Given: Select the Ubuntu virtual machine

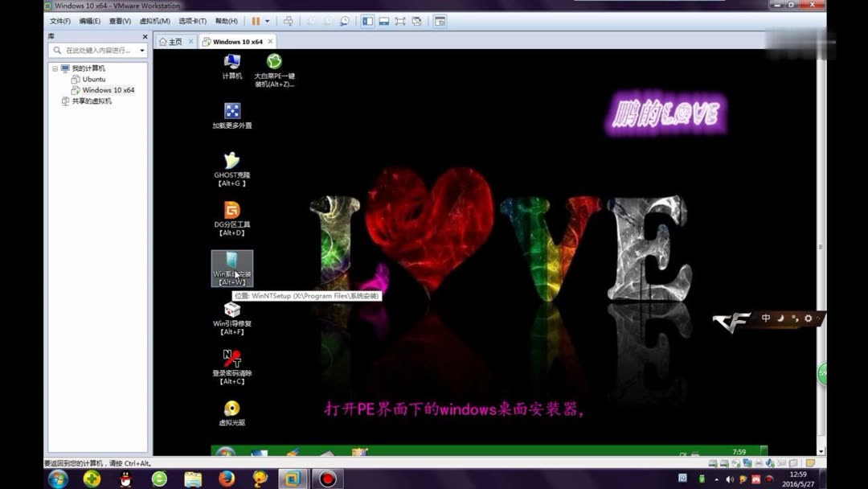Looking at the screenshot, I should (x=92, y=79).
